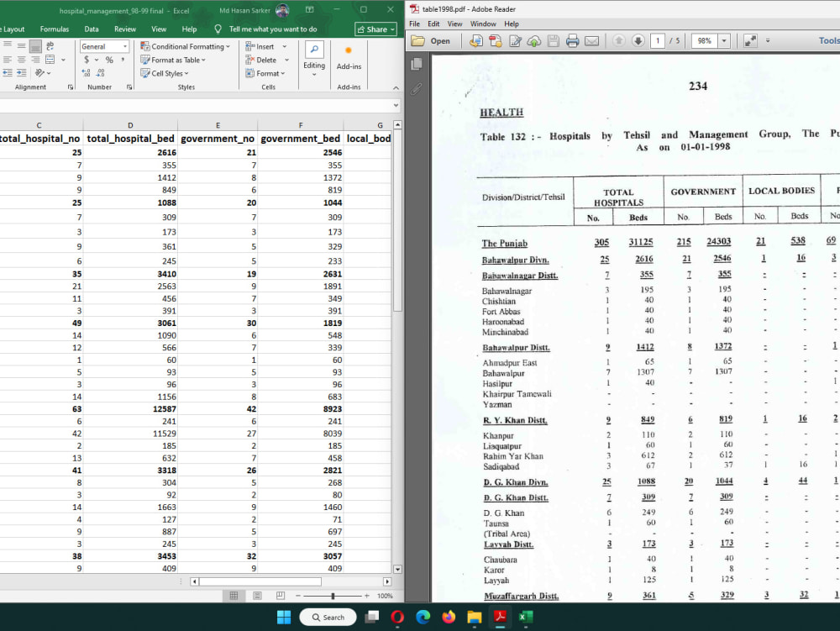Open Review tab in Excel
The width and height of the screenshot is (840, 631).
pos(125,29)
